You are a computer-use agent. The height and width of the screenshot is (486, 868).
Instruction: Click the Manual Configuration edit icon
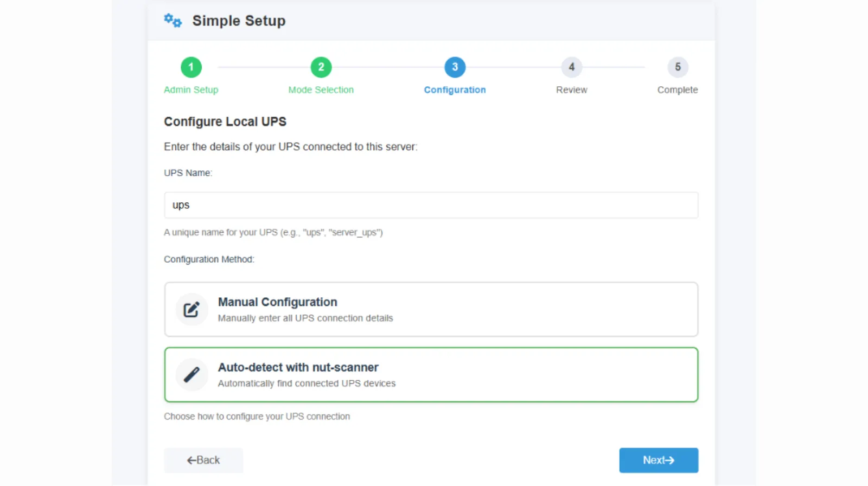coord(192,310)
